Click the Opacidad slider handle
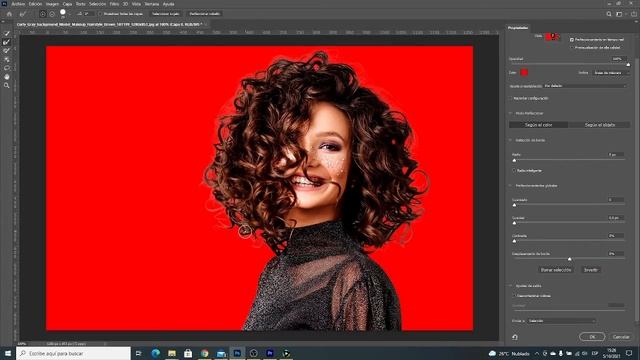 pyautogui.click(x=628, y=64)
